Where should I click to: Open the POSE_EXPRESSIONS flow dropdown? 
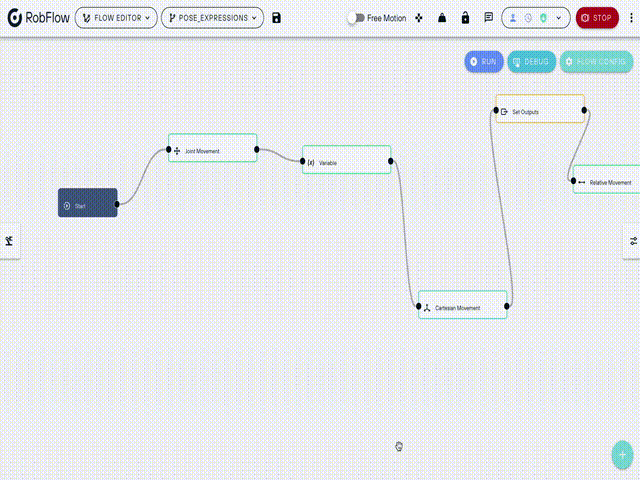click(x=212, y=18)
